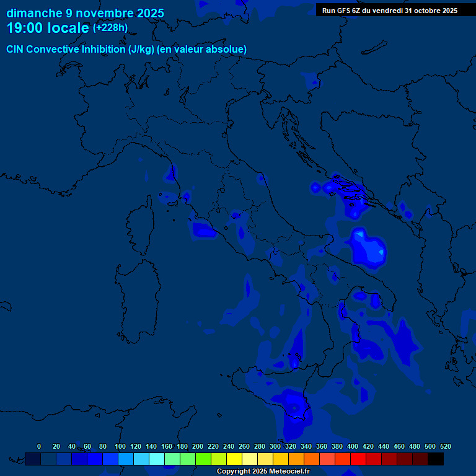Click the (+228h) forecast offset text
476x476 pixels.
[110, 28]
